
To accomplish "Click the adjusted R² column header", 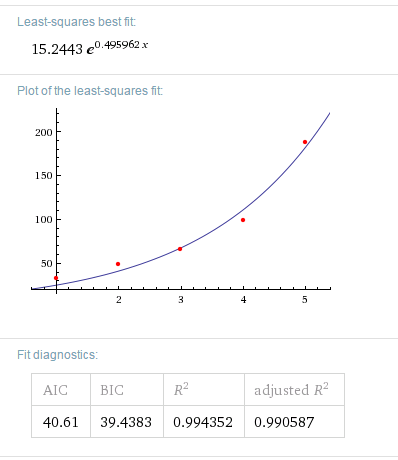I will (291, 389).
